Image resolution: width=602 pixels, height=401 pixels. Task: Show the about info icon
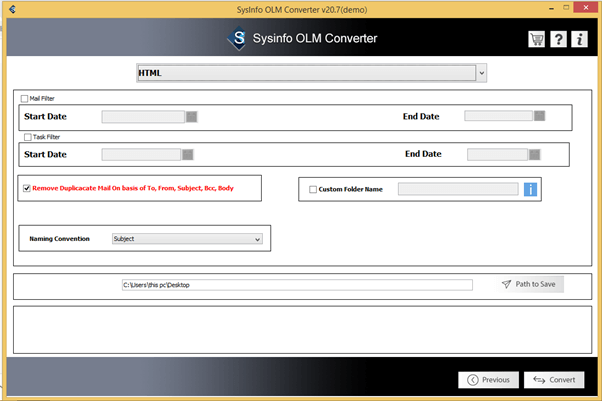[x=579, y=39]
